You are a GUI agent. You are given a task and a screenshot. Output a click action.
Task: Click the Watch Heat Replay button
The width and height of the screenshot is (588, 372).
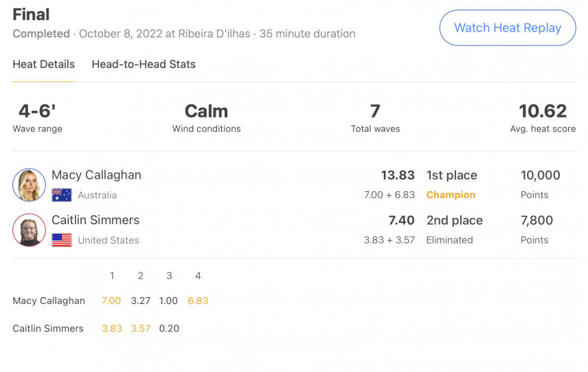pos(508,28)
